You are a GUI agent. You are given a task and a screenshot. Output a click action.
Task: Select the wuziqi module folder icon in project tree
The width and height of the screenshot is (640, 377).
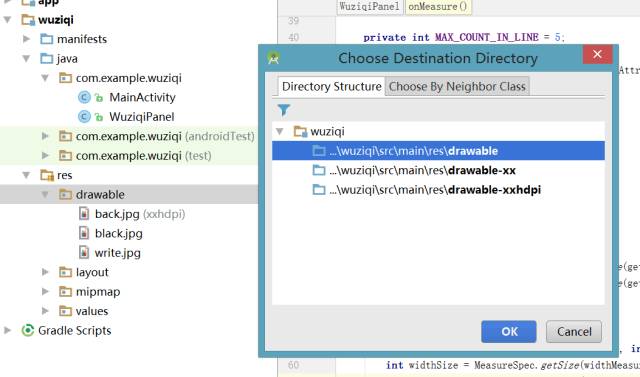[28, 20]
